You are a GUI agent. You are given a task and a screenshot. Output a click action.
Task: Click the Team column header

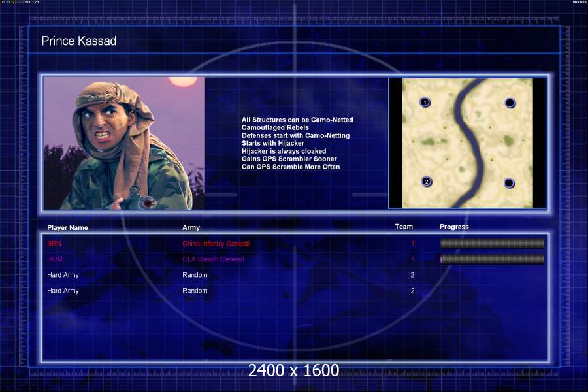coord(404,227)
